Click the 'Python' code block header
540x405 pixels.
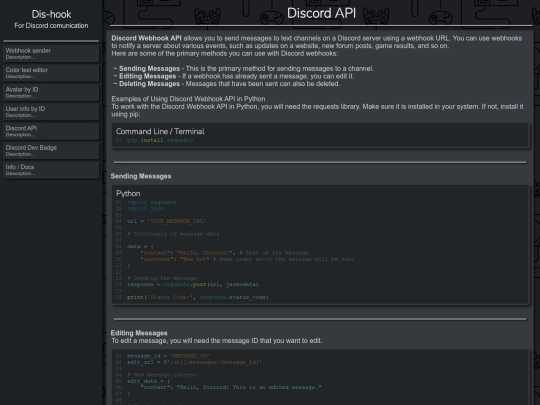tap(128, 194)
